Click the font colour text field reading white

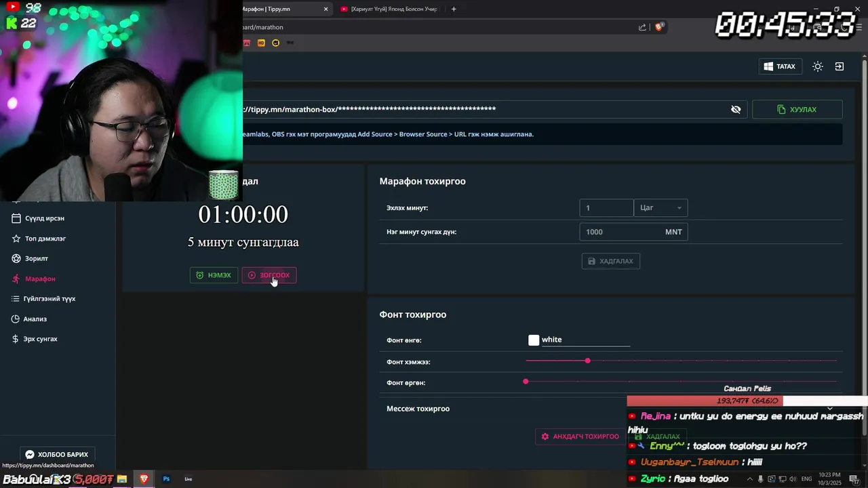585,340
